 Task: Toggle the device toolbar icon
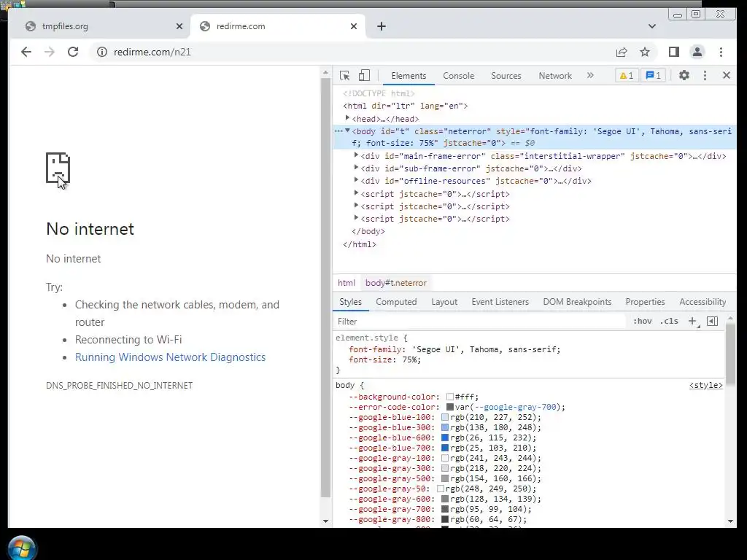[x=364, y=76]
